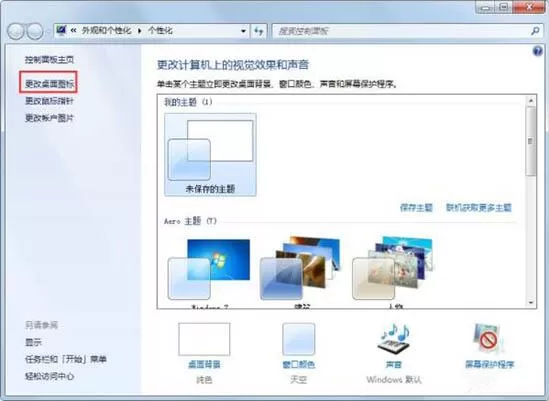
Task: Maximize the personalization window
Action: 503,7
